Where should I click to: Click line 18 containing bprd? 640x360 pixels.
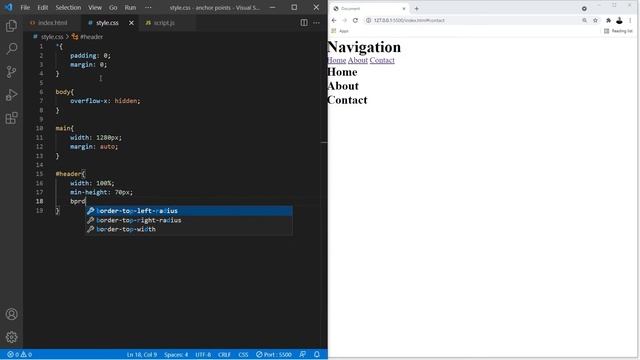point(78,201)
